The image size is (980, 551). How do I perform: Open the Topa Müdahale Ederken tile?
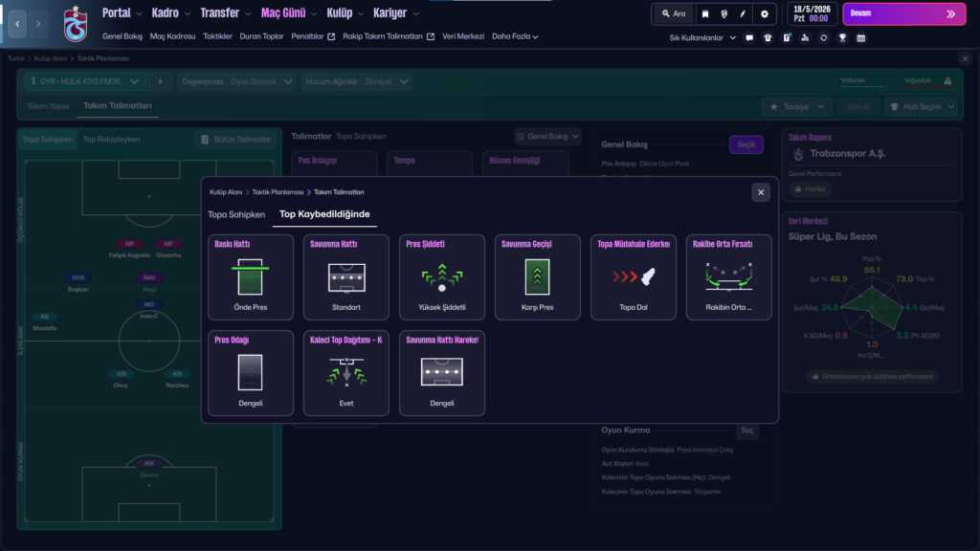point(633,277)
